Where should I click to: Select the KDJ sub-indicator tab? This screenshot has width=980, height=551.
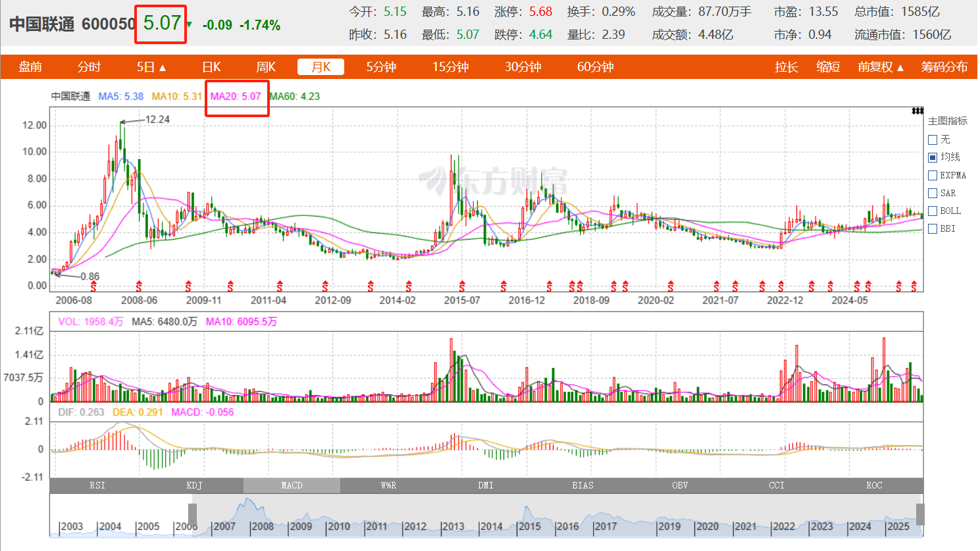point(194,486)
